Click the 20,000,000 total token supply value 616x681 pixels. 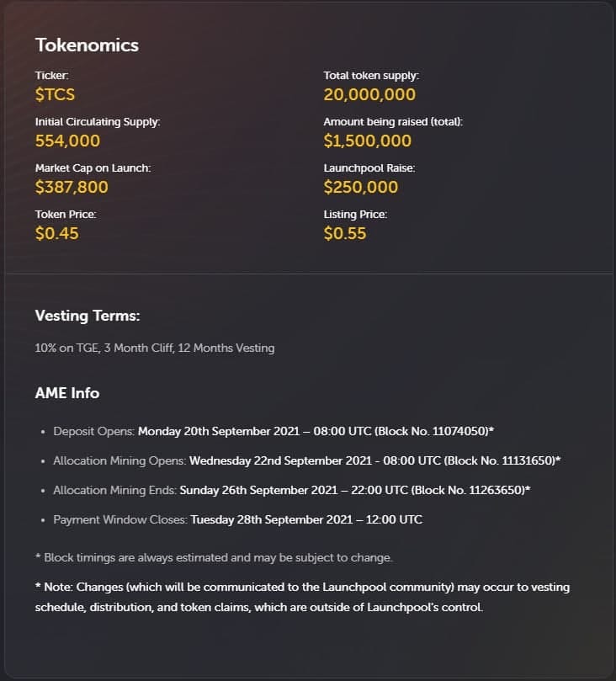pos(369,94)
